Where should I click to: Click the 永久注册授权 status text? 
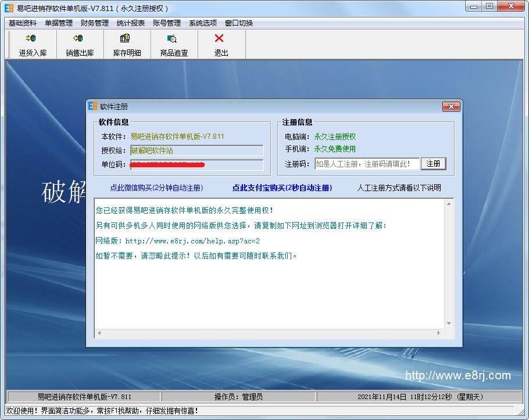coord(335,137)
